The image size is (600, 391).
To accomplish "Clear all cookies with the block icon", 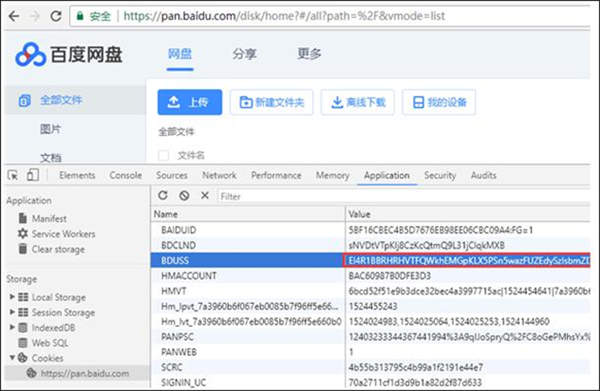I will 184,196.
